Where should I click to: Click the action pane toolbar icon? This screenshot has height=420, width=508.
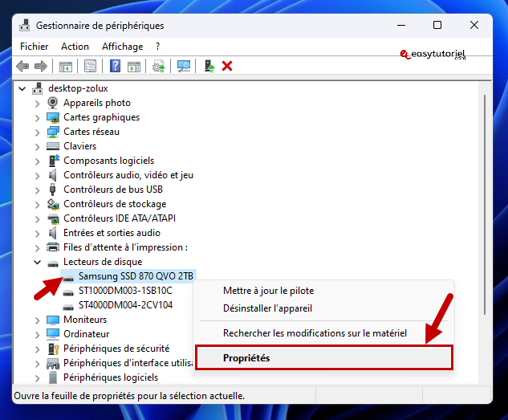pos(134,67)
